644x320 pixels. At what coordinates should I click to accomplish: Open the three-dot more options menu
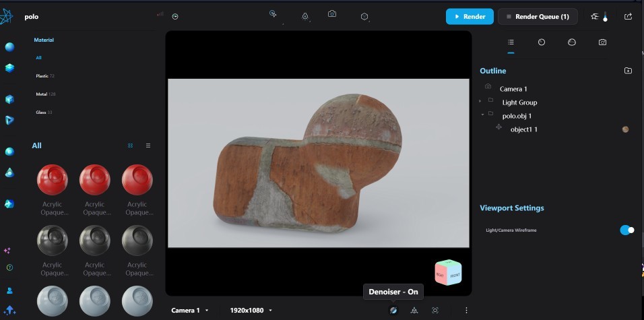tap(466, 310)
